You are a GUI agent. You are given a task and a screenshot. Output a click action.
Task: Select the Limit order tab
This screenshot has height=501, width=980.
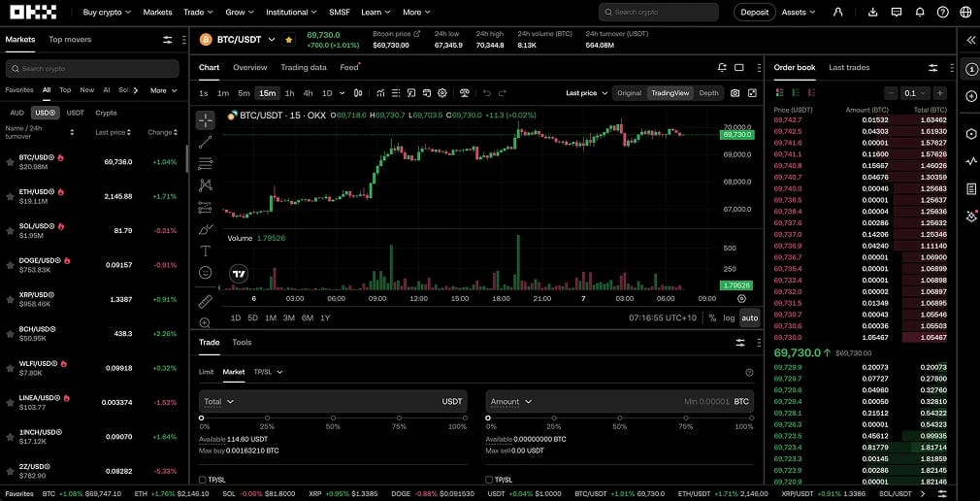(207, 372)
